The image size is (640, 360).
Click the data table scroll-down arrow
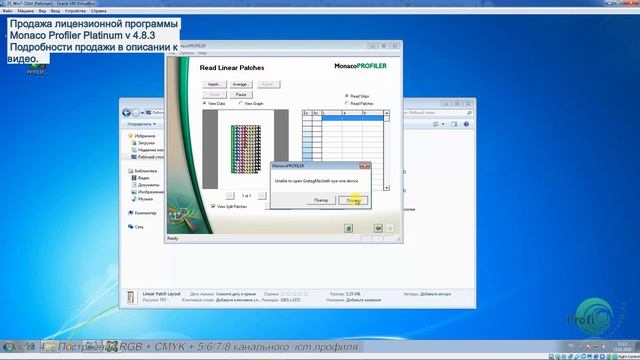pos(386,188)
